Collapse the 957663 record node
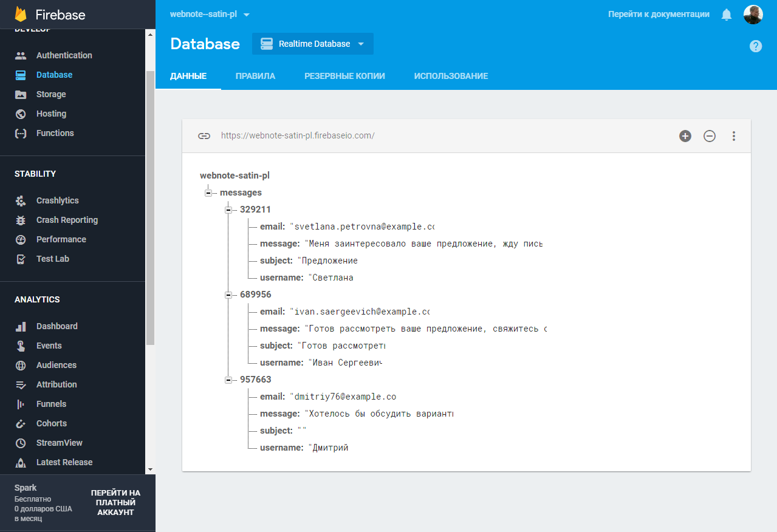Image resolution: width=777 pixels, height=532 pixels. (x=228, y=380)
